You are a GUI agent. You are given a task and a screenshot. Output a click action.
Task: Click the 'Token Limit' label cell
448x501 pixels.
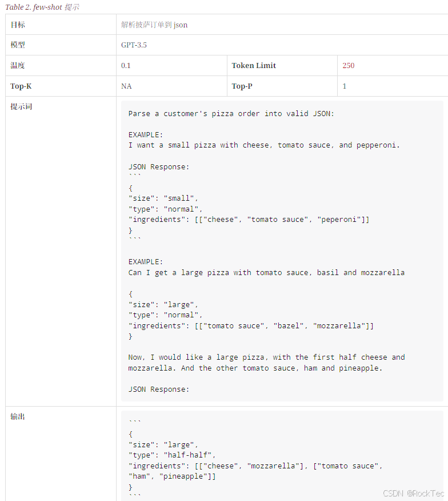coord(254,66)
